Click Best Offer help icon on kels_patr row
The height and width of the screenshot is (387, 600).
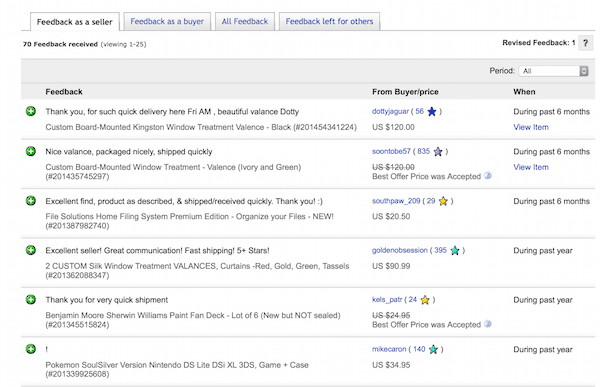point(488,324)
